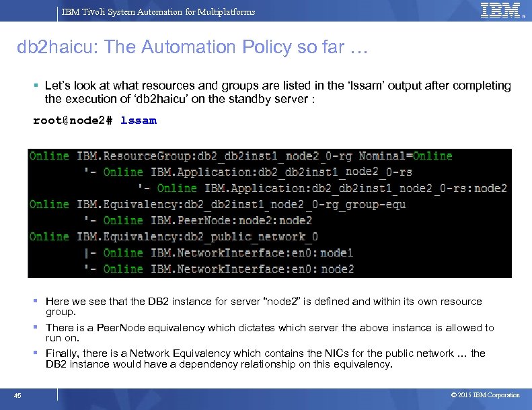
Task: Click the header text 'IBM Tivoli System Automation for Multiplatforms'
Action: 158,12
